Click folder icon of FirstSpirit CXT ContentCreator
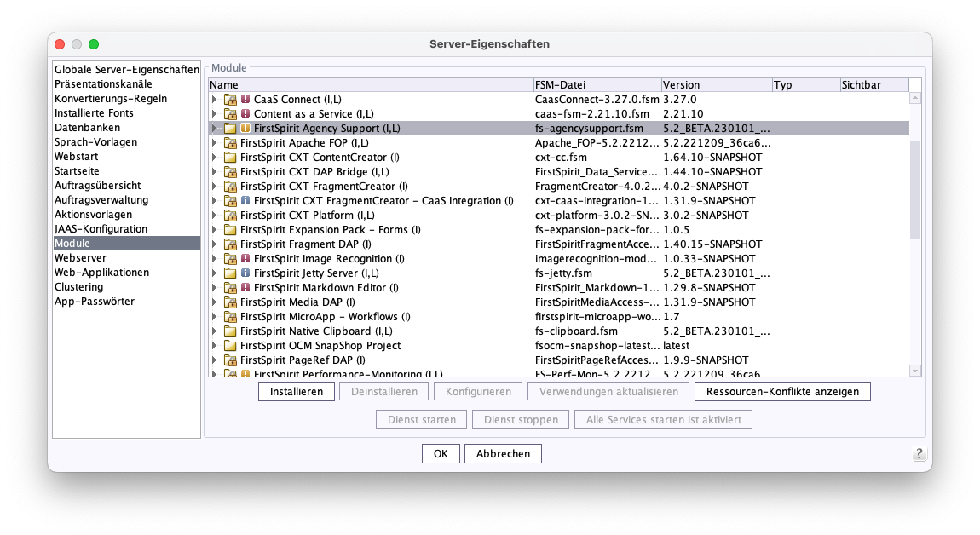The height and width of the screenshot is (535, 980). tap(230, 157)
